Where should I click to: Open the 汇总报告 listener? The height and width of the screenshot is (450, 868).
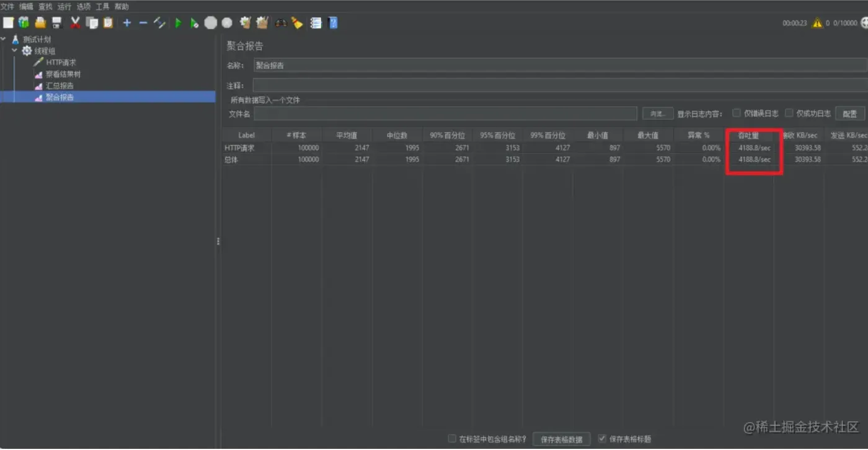coord(60,86)
